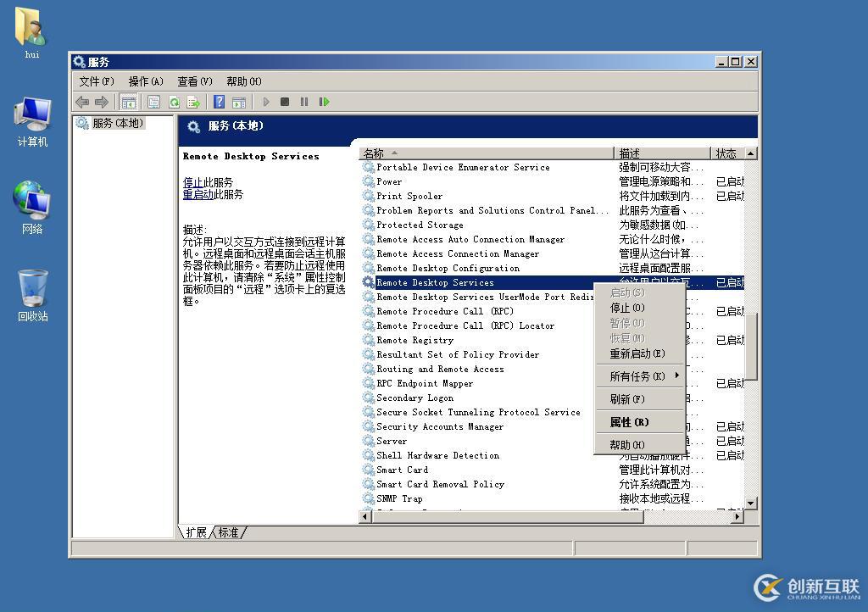Image resolution: width=868 pixels, height=612 pixels.
Task: Click the vertical scrollbar down arrow
Action: coord(750,503)
